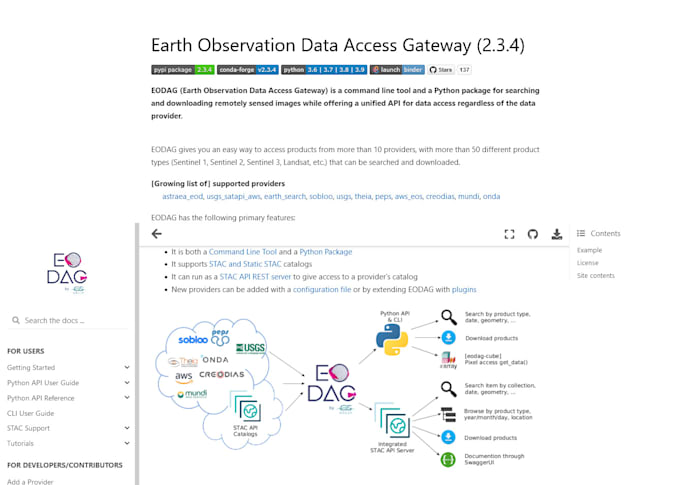Expand the STAC Support chevron

coord(127,428)
